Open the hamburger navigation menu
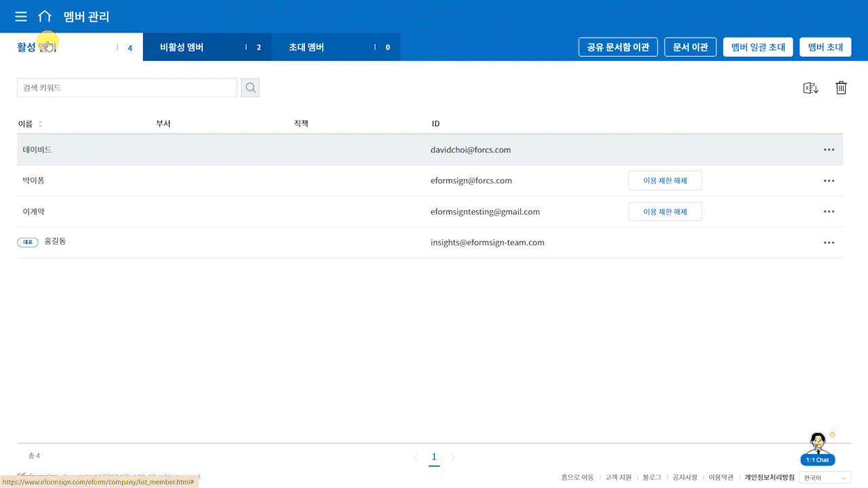868x488 pixels. 21,17
